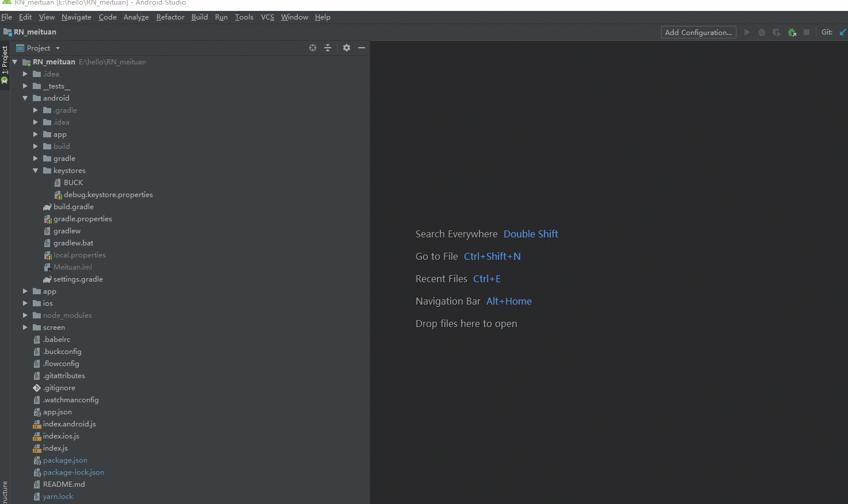
Task: Open Project panel settings gear
Action: click(347, 48)
